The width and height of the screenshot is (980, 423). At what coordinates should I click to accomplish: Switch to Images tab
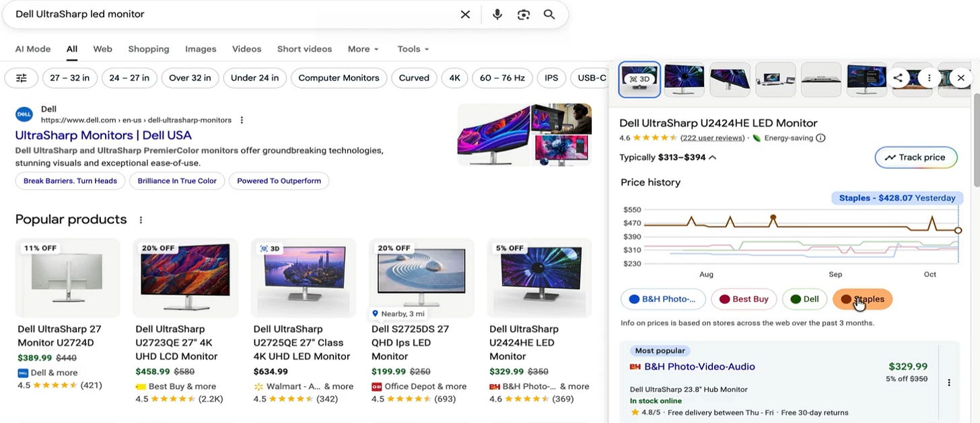coord(201,49)
